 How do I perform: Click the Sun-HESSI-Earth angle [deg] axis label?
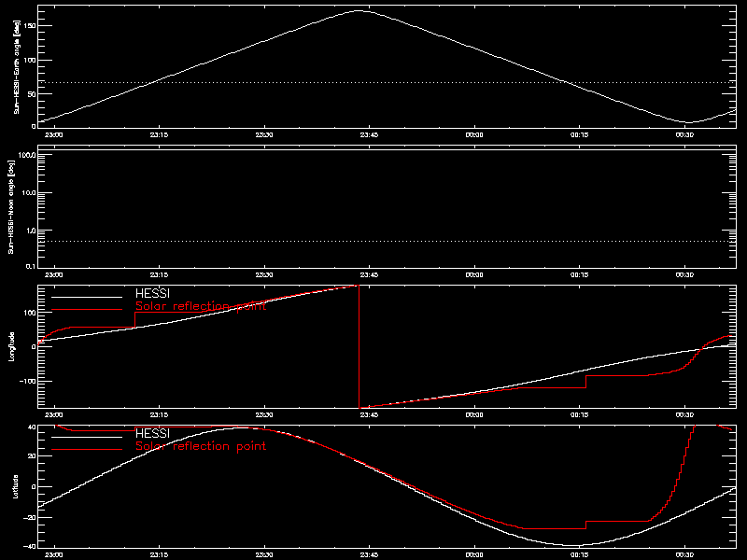pyautogui.click(x=16, y=66)
